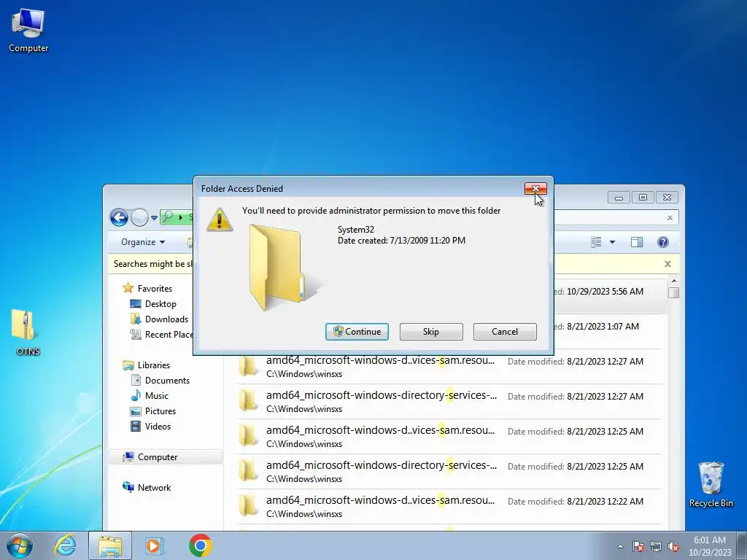Open Music library
The width and height of the screenshot is (747, 560).
point(156,396)
